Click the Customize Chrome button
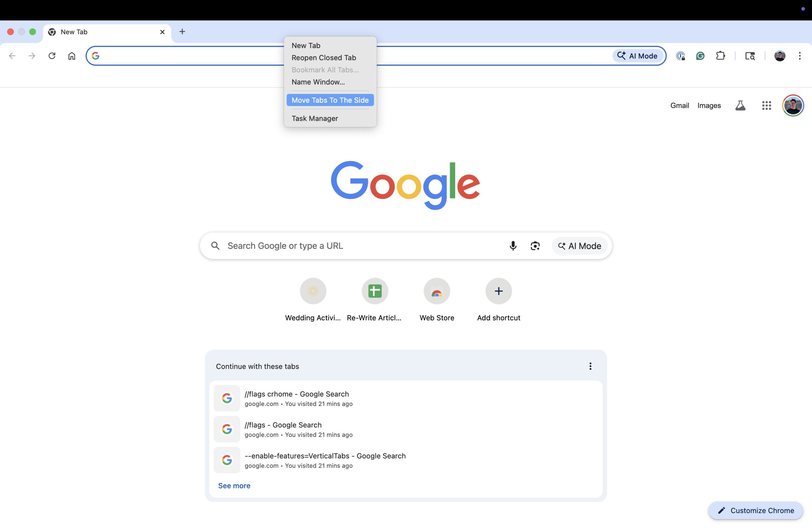 755,510
